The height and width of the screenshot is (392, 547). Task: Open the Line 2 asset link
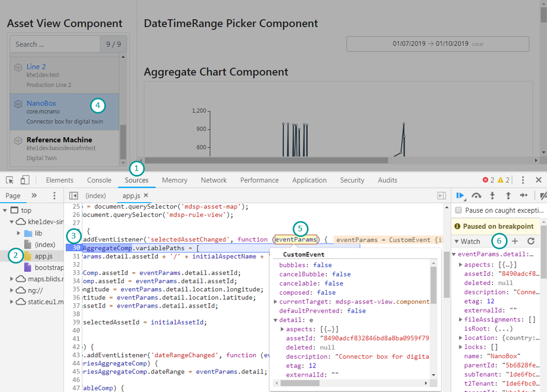coord(36,67)
